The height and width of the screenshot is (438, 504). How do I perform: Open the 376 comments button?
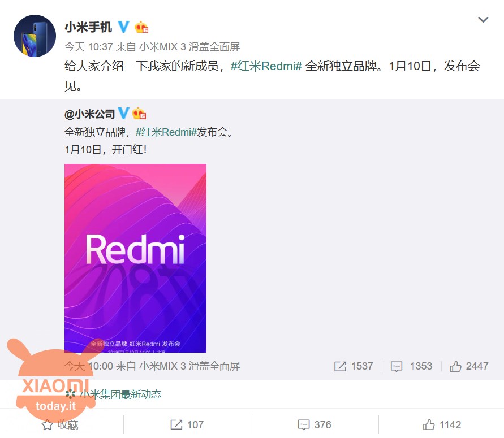click(315, 425)
